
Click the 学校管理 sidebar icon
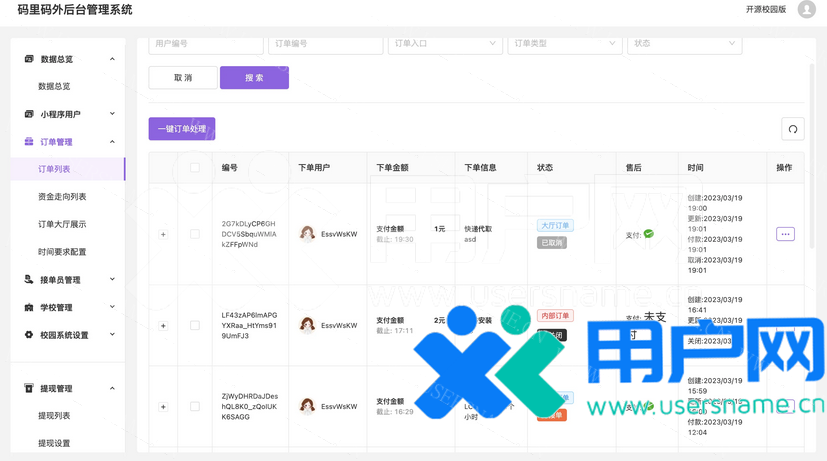pos(29,308)
